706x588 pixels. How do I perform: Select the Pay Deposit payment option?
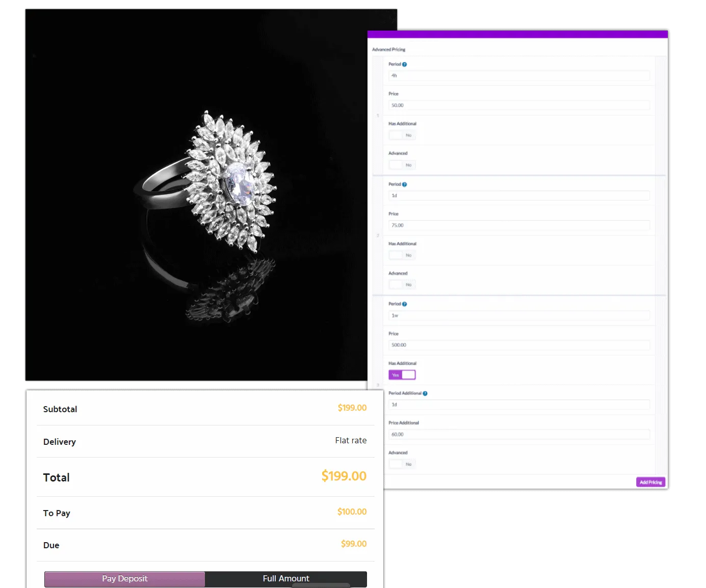[x=124, y=579]
